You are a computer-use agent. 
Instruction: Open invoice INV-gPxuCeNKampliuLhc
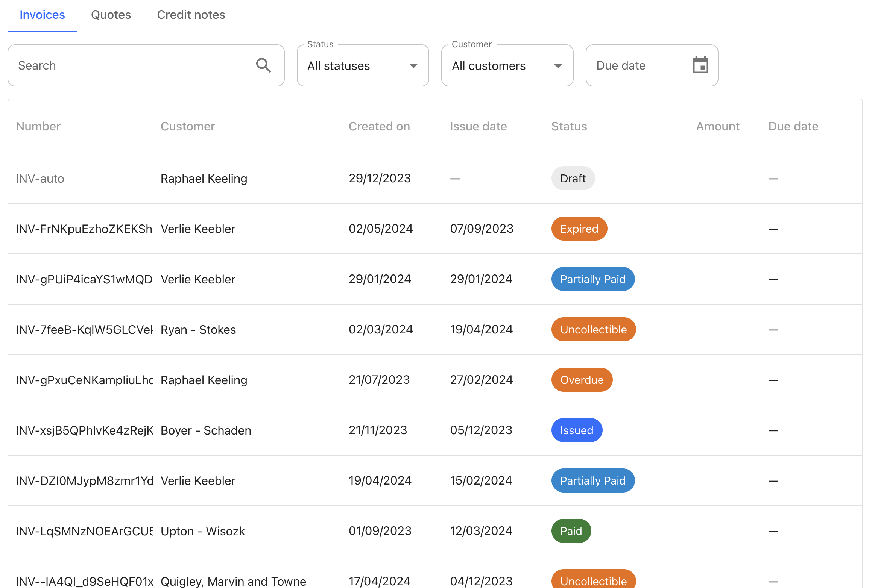click(x=84, y=380)
